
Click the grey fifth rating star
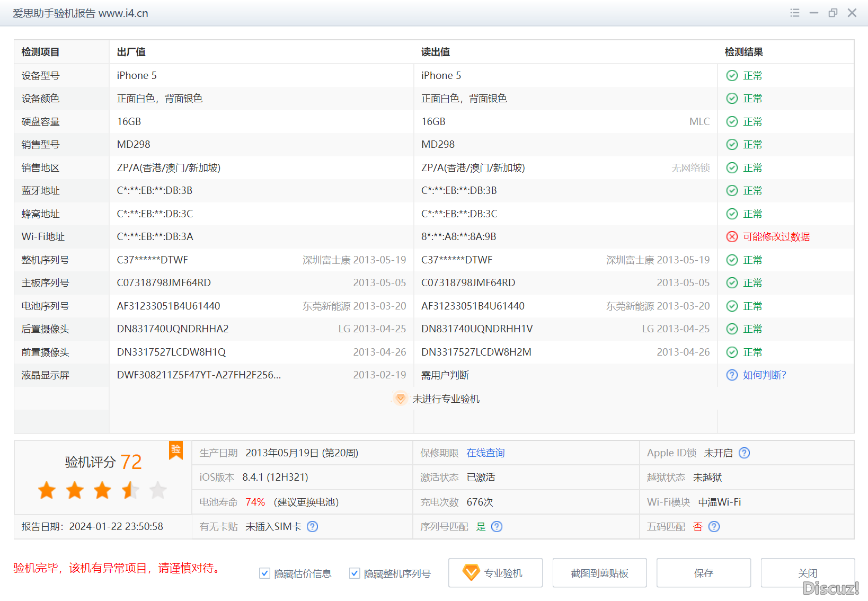[x=158, y=490]
